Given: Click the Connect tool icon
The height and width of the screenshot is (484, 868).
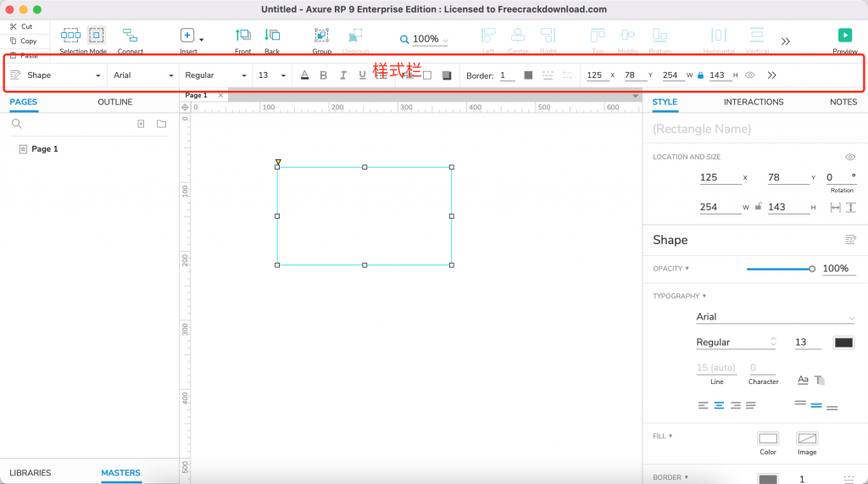Looking at the screenshot, I should point(130,36).
